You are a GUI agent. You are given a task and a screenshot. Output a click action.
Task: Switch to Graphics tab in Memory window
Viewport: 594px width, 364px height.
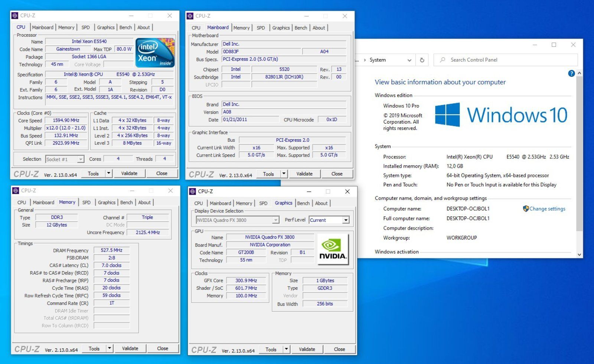point(107,202)
